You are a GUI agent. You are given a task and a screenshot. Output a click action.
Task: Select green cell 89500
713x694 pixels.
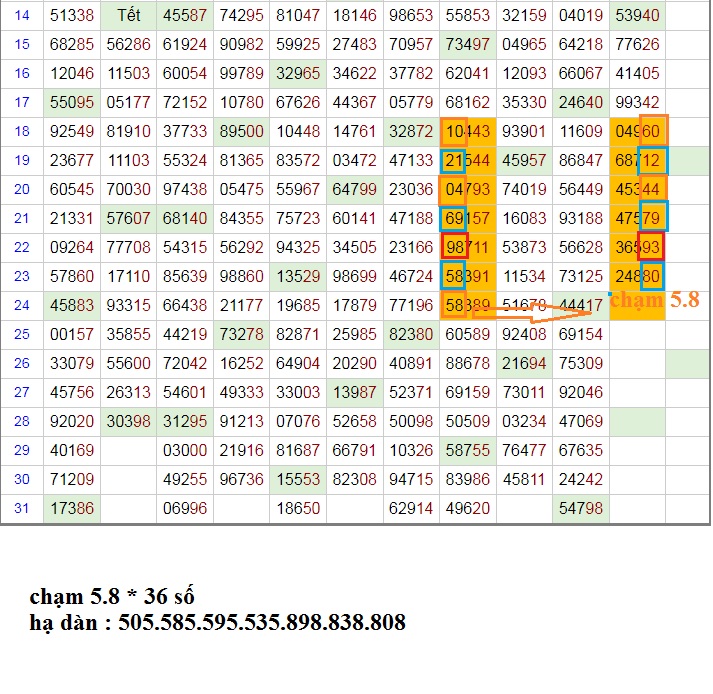pos(241,131)
